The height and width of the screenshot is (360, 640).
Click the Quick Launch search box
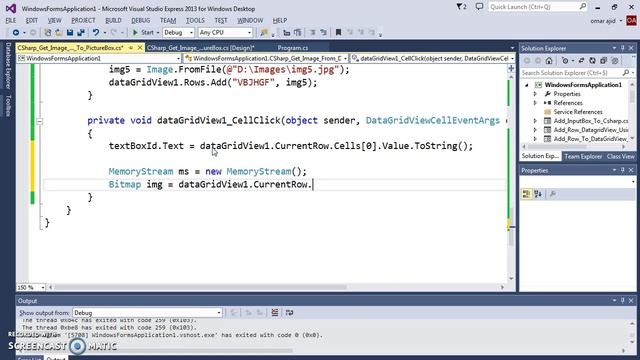pyautogui.click(x=537, y=7)
